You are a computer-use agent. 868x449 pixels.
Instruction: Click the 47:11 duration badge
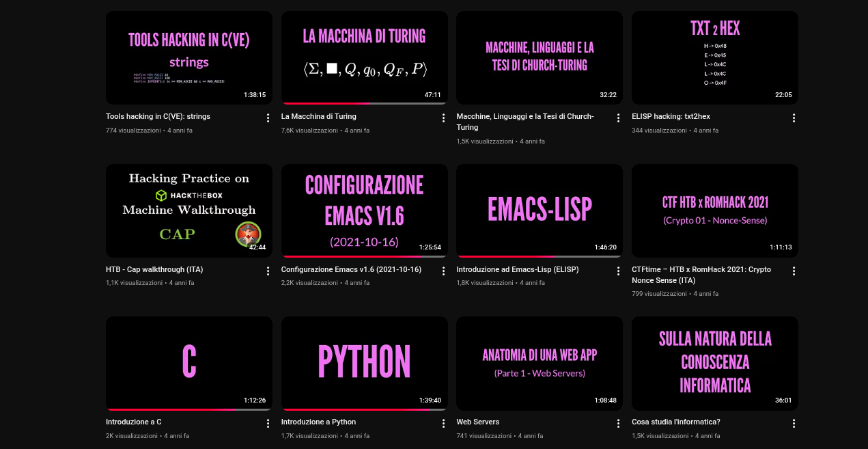point(433,95)
